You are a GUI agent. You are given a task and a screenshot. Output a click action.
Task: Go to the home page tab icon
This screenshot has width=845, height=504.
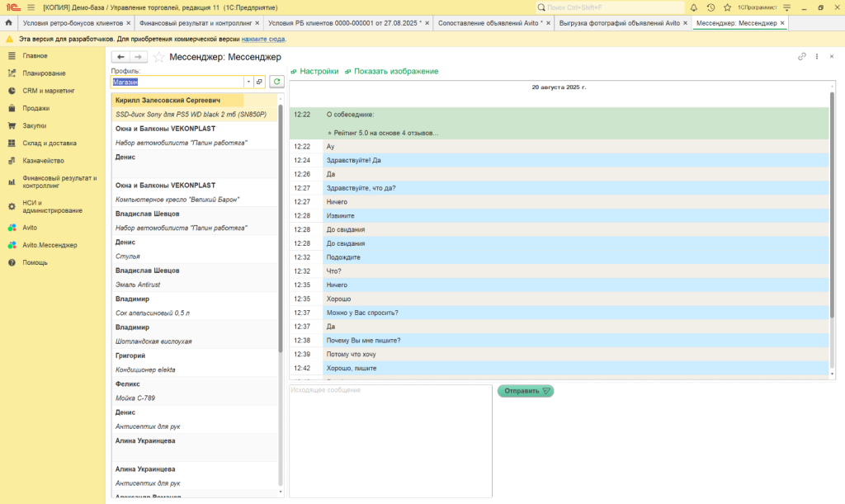click(x=9, y=23)
